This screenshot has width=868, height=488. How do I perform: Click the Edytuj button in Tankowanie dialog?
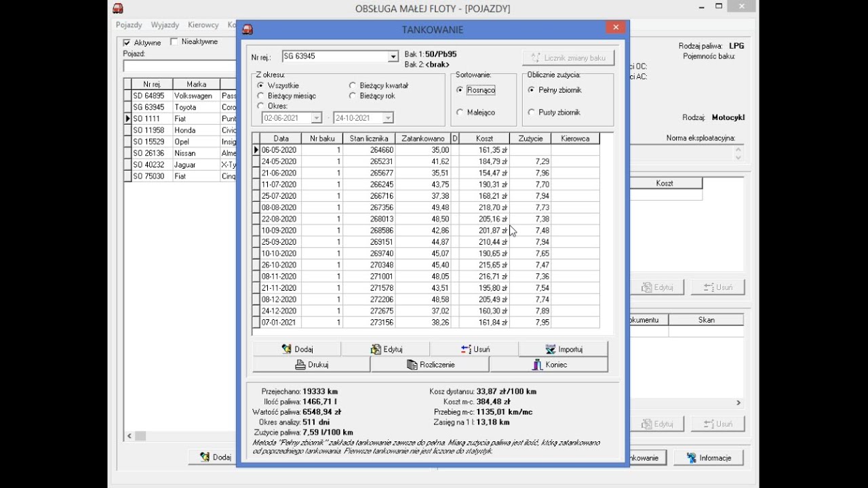[386, 349]
